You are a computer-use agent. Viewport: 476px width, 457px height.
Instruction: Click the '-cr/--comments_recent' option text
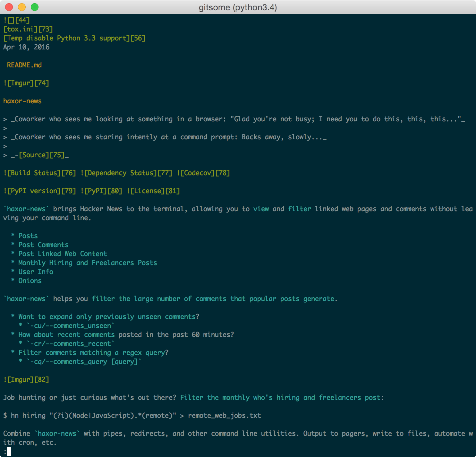[71, 344]
